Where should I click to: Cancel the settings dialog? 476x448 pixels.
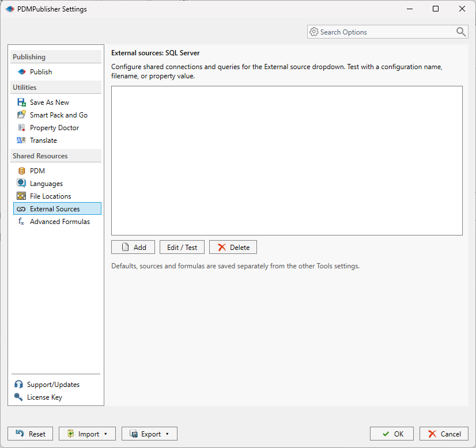pos(444,434)
